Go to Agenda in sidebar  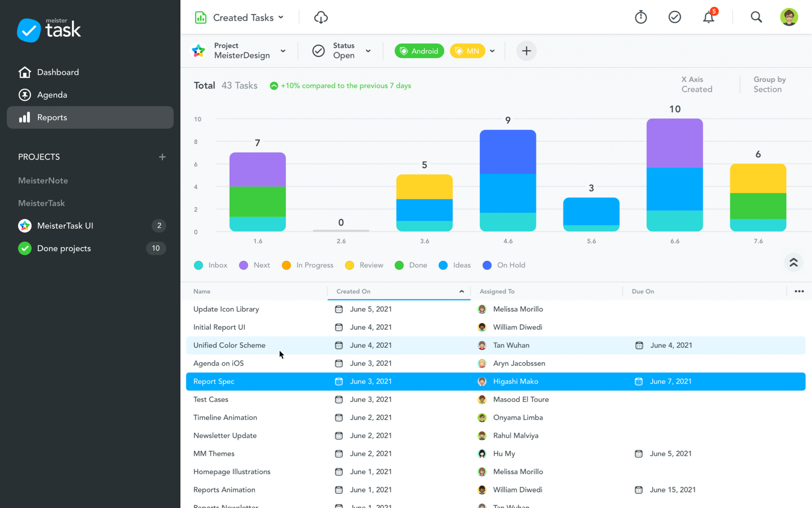click(90, 95)
